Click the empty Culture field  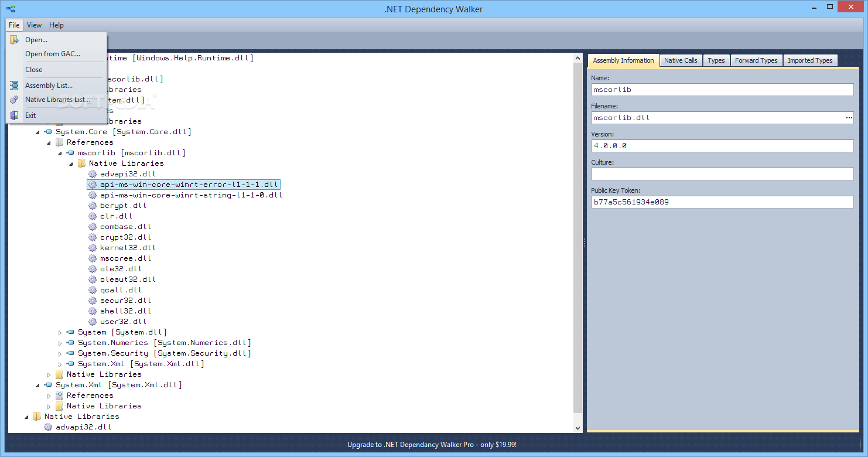coord(722,174)
